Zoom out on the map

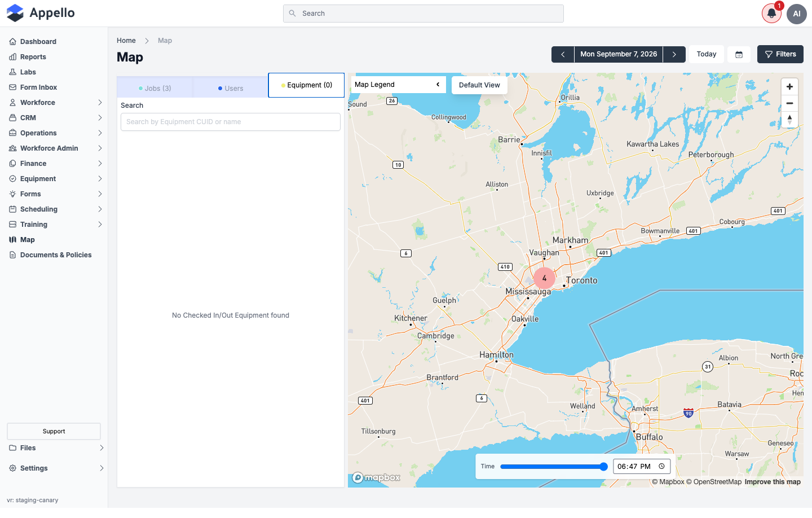pyautogui.click(x=789, y=103)
